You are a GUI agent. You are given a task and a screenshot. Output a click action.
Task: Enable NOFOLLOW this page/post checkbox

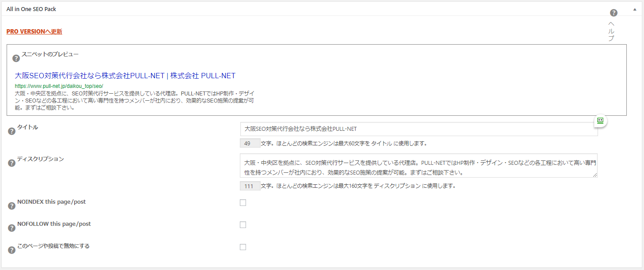(243, 225)
